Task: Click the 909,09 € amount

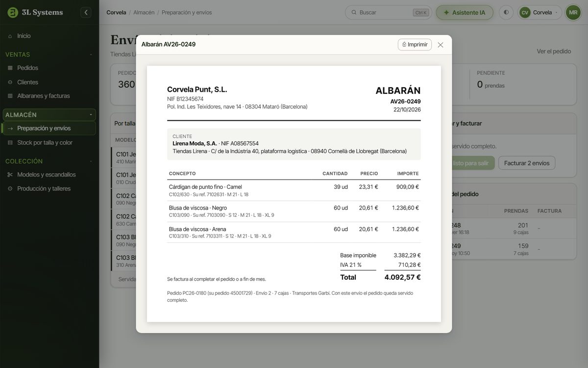Action: click(408, 187)
